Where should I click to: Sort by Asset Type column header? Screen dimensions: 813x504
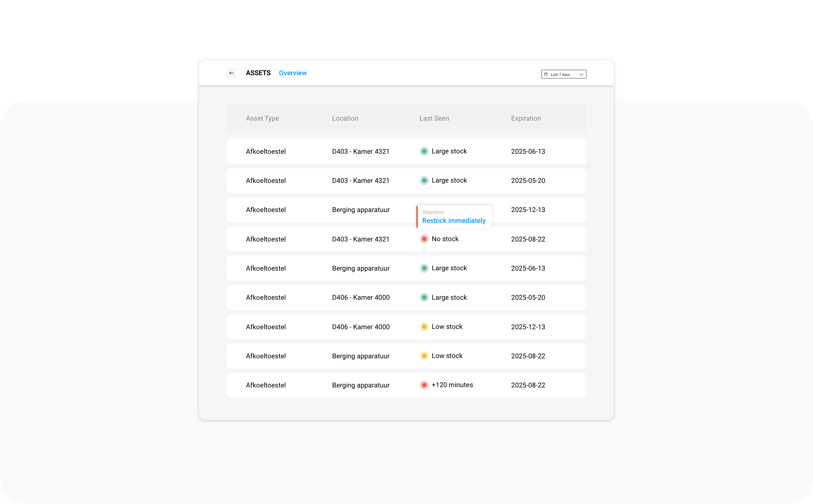coord(263,118)
